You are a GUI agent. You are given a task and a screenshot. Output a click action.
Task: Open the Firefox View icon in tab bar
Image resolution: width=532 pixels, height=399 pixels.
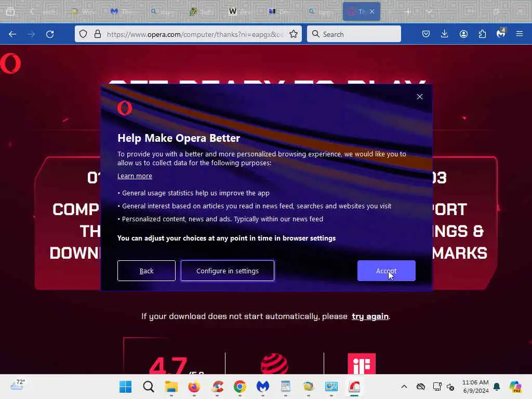(10, 11)
